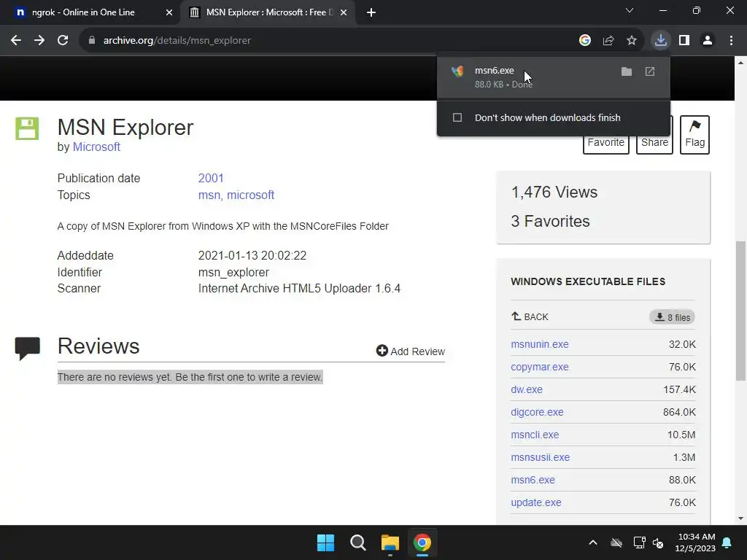
Task: Click the 3 Favorites text
Action: (550, 221)
